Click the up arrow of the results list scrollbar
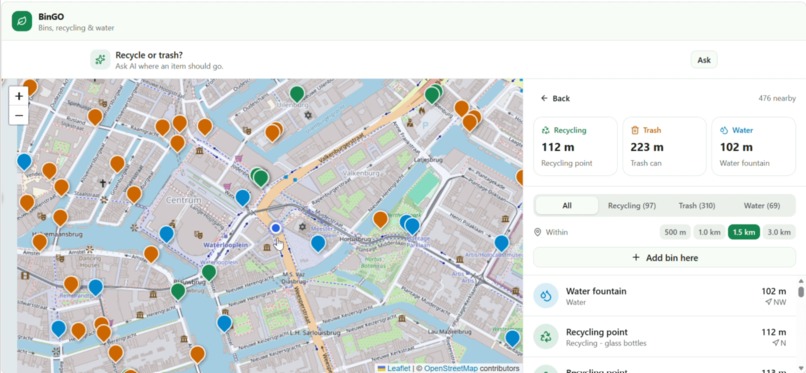The height and width of the screenshot is (373, 806). [x=801, y=281]
